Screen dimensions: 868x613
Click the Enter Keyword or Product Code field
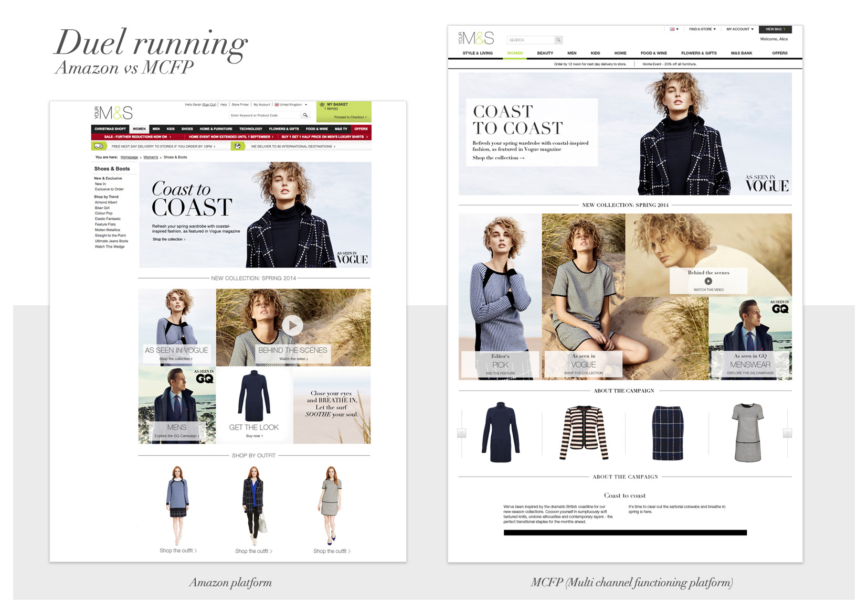(x=266, y=115)
